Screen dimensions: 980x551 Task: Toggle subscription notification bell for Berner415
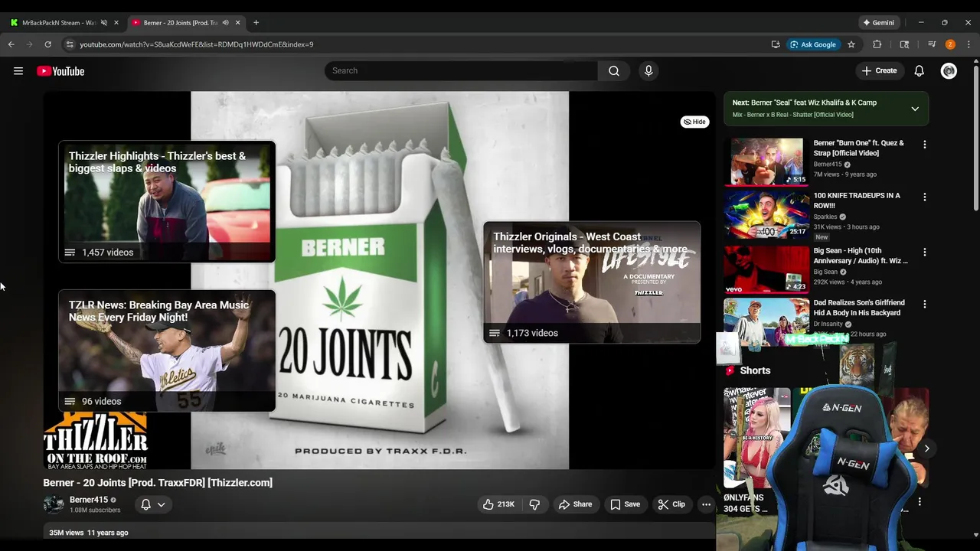click(145, 504)
